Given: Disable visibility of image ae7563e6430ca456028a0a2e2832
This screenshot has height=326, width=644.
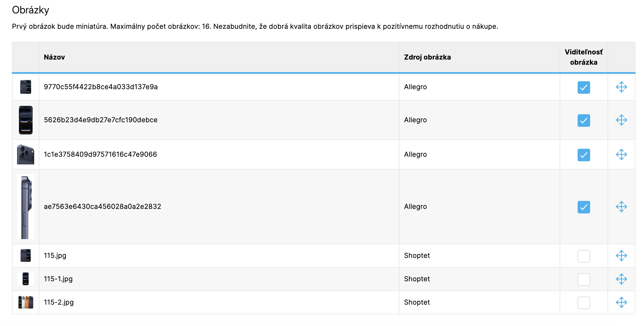Looking at the screenshot, I should click(584, 207).
